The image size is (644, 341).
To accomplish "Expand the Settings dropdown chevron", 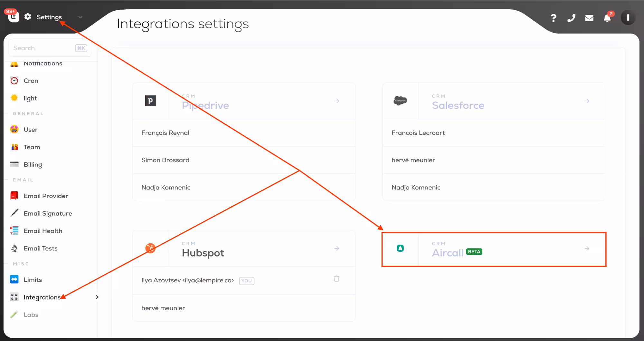I will [80, 17].
